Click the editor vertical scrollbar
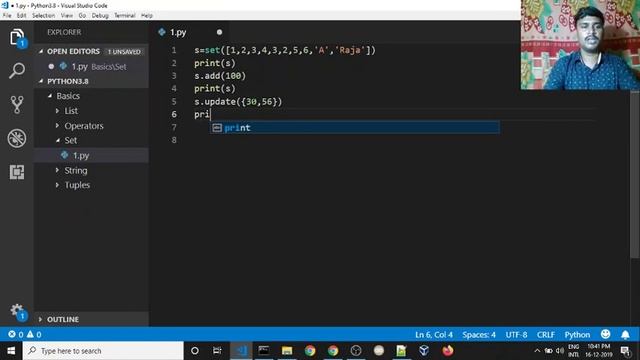The width and height of the screenshot is (640, 360). click(x=635, y=176)
